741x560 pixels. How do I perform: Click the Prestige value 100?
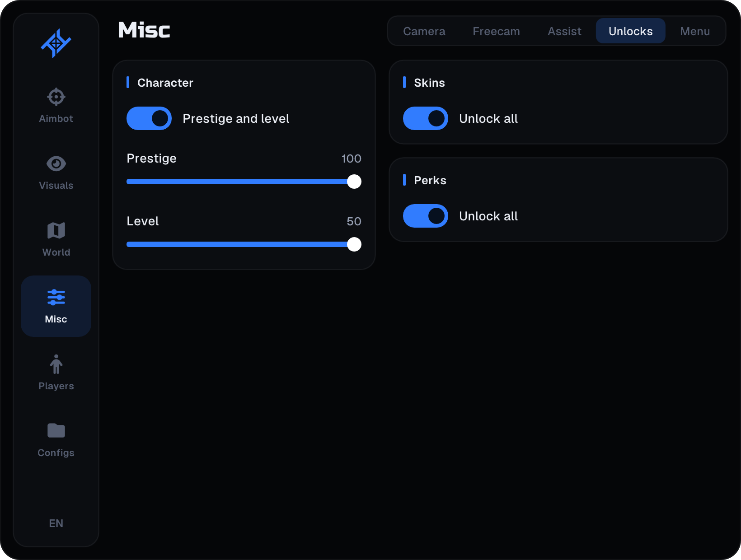[x=351, y=159]
